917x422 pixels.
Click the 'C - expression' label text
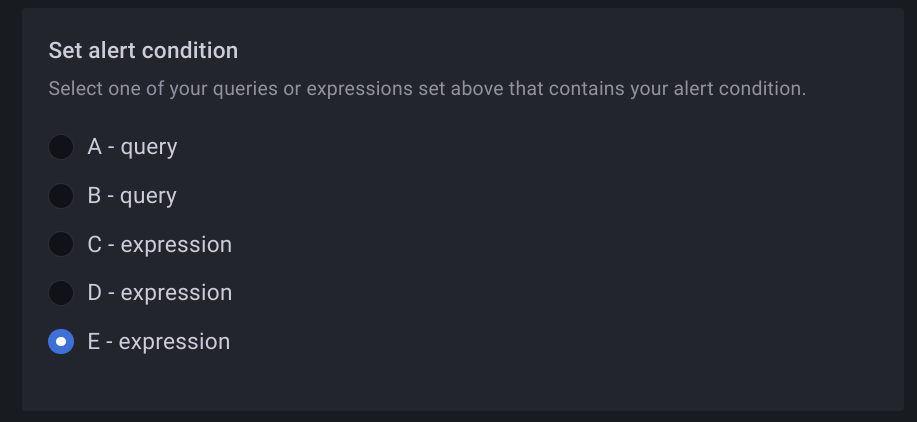159,244
